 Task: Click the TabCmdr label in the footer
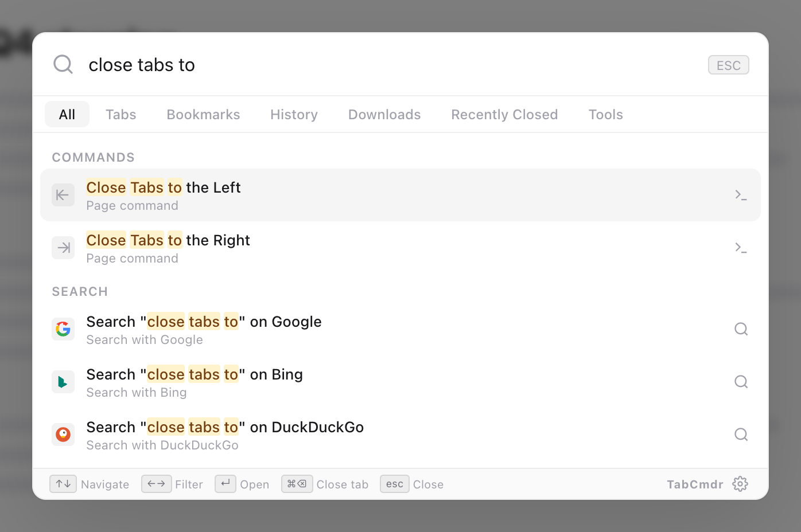(x=695, y=484)
